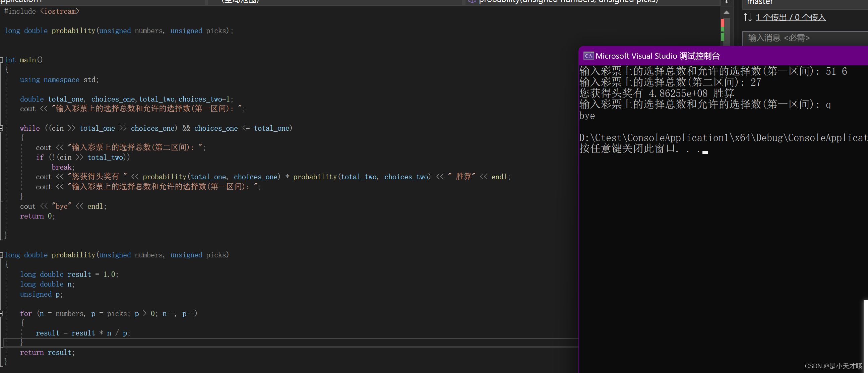
Task: Collapse the main() function fold marker
Action: pos(2,60)
